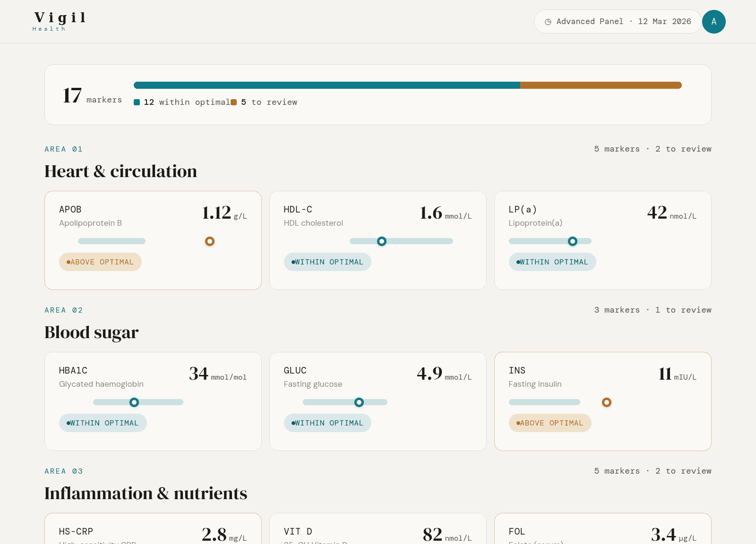
Task: Open the Advanced Panel date selector
Action: [x=618, y=22]
